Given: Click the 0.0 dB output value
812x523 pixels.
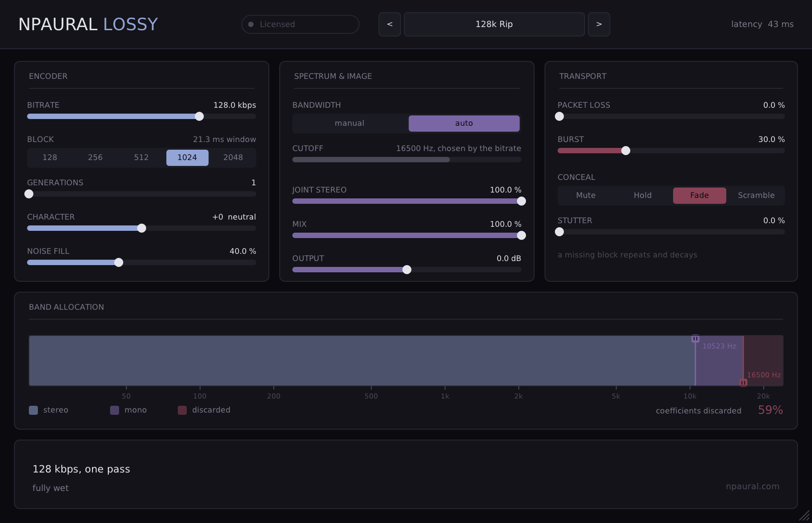Looking at the screenshot, I should click(x=509, y=258).
